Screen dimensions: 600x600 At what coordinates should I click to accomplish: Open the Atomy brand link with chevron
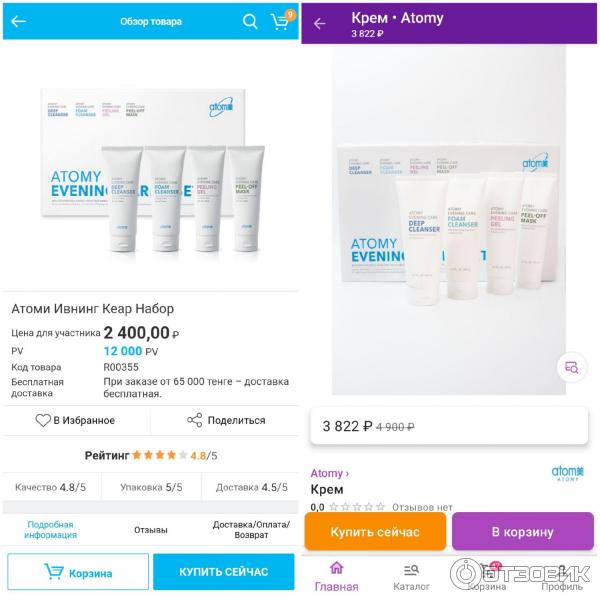pos(329,473)
